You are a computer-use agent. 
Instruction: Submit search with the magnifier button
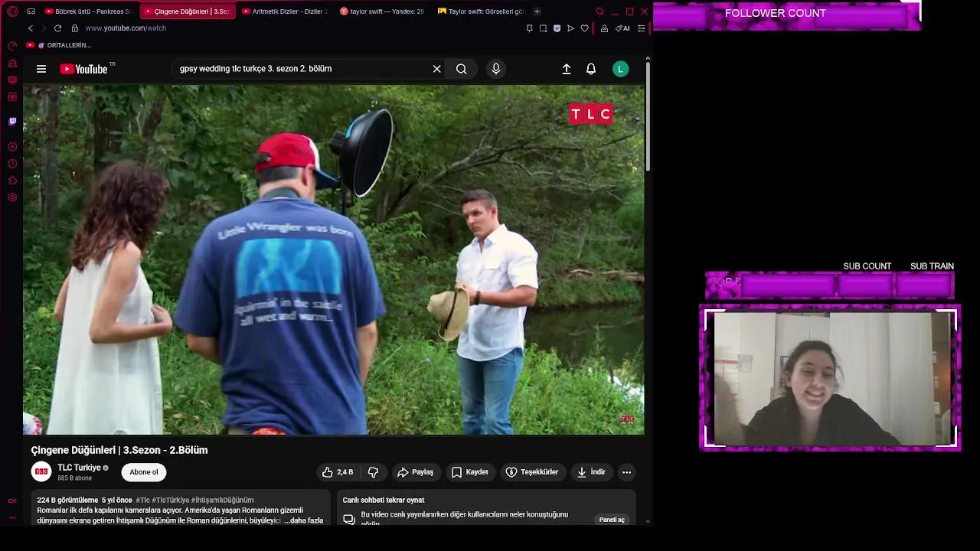point(461,69)
